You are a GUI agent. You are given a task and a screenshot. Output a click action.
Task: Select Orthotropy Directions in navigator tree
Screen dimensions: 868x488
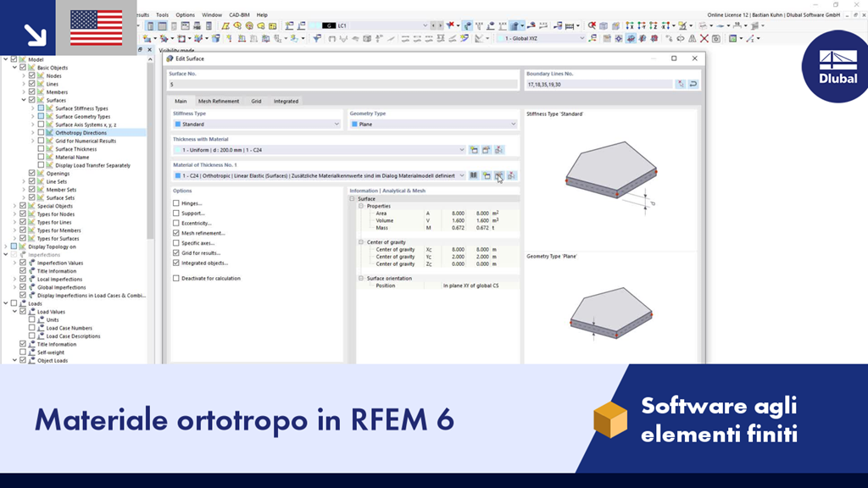(x=81, y=133)
